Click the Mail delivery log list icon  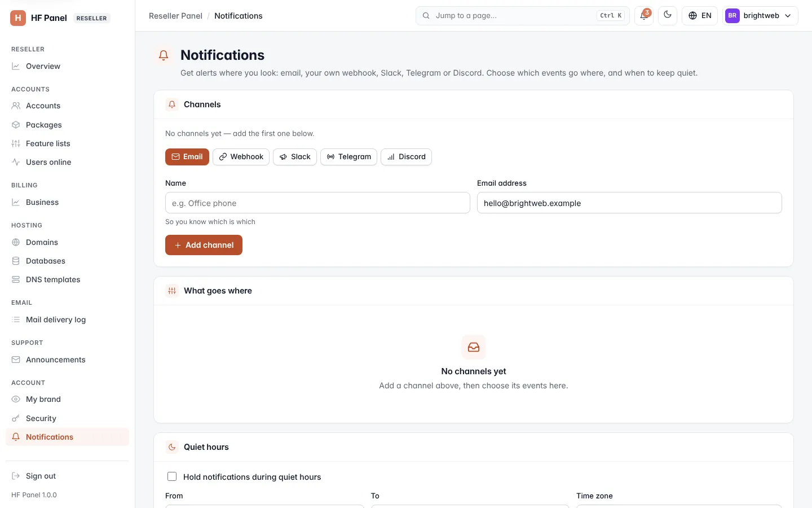[16, 319]
